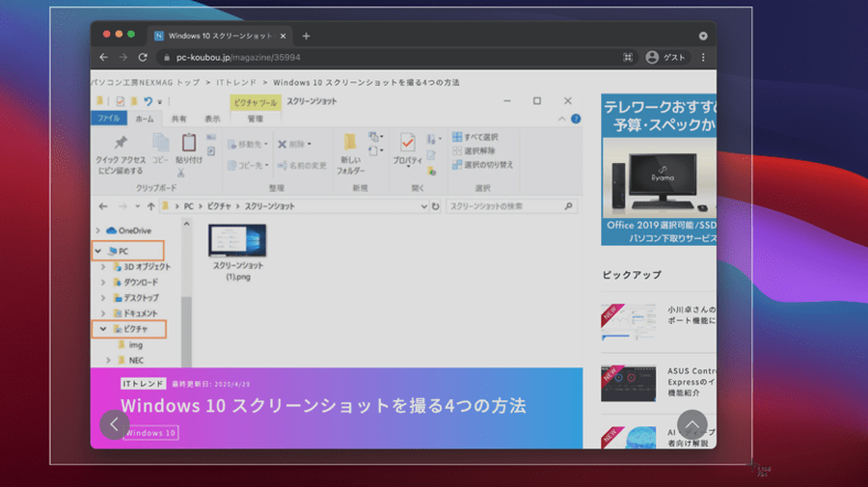
Task: Click the コピー icon in clipboard group
Action: point(160,142)
